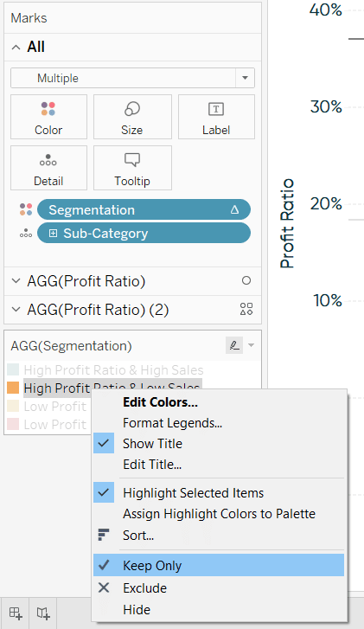Screen dimensions: 364x629
Task: Open the Size marks card
Action: pos(132,117)
